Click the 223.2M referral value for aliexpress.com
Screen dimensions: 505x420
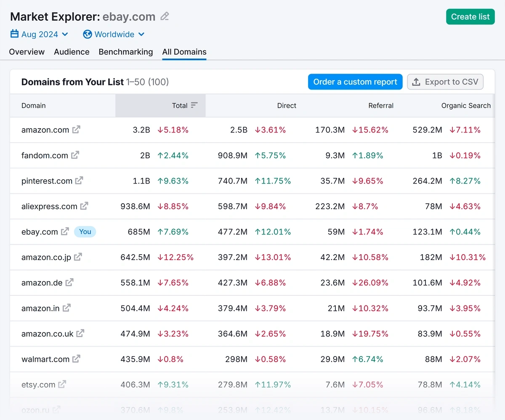tap(330, 206)
